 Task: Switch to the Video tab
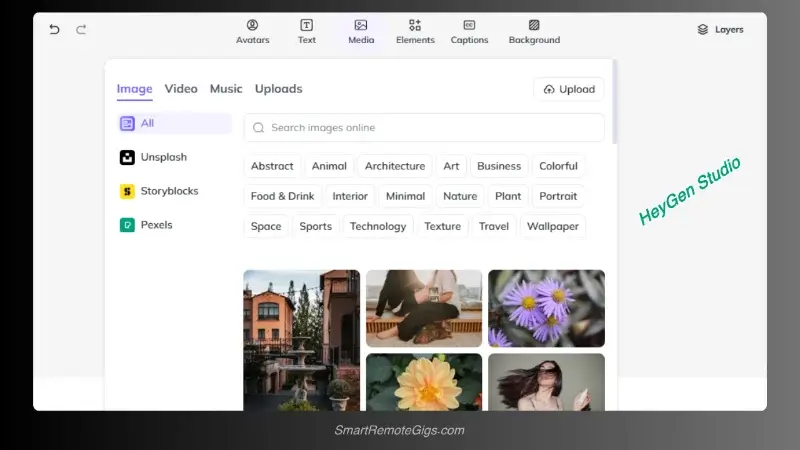(181, 89)
